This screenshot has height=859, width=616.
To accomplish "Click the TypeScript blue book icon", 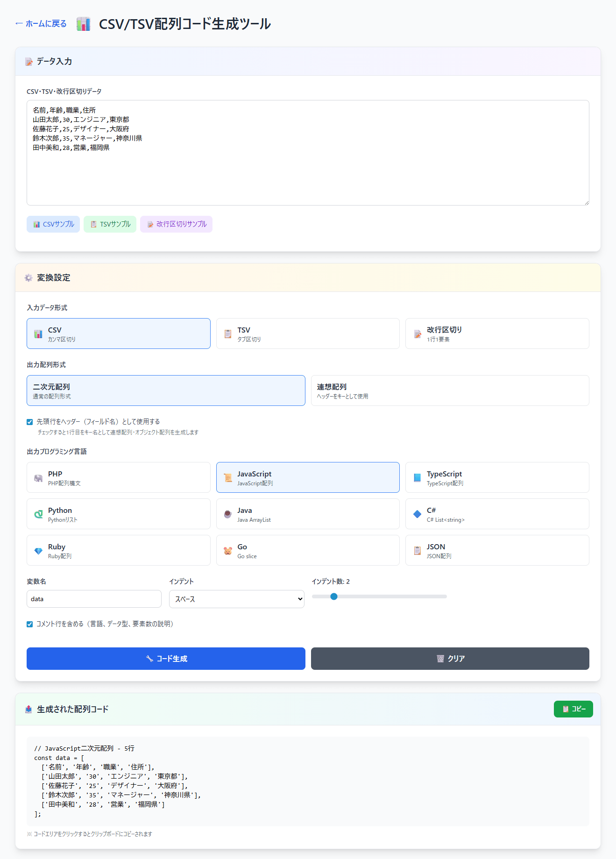I will [x=417, y=478].
